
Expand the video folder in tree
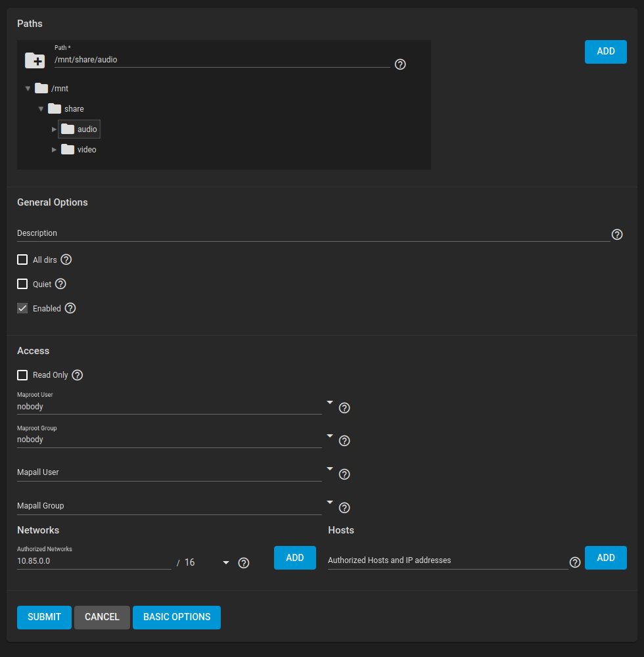coord(55,150)
